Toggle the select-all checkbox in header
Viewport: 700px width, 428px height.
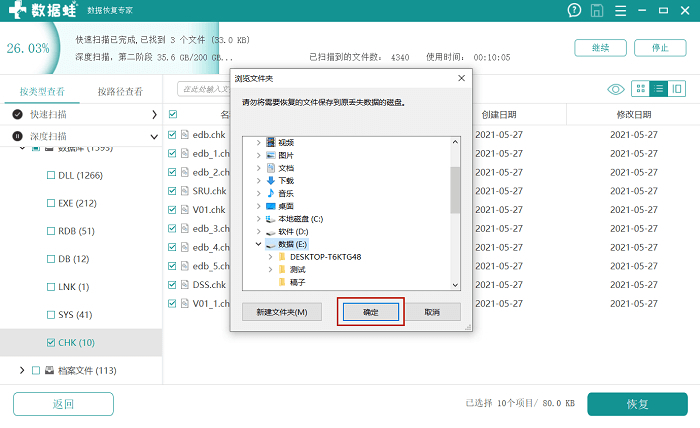[173, 114]
